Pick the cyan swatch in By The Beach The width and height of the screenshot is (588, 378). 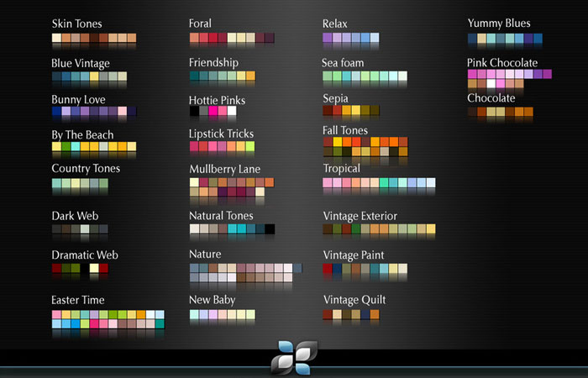[x=76, y=146]
